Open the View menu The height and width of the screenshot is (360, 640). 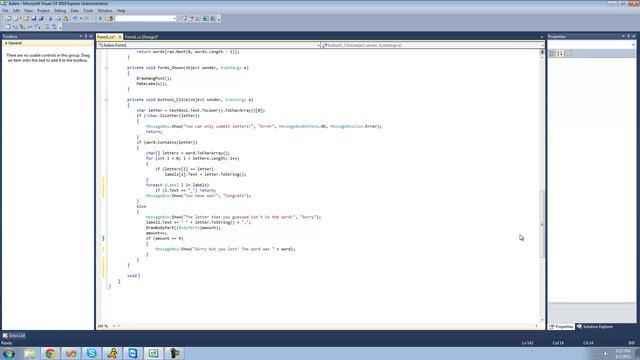28,11
